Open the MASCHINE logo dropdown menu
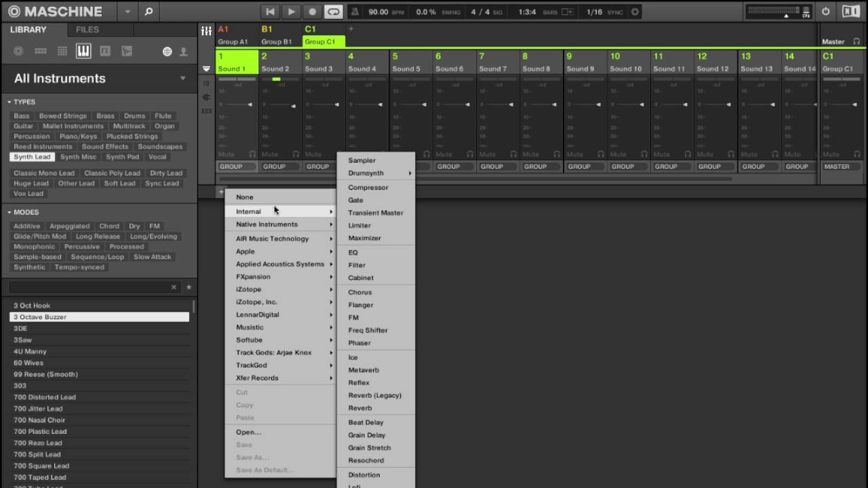Viewport: 868px width, 488px height. pyautogui.click(x=127, y=12)
